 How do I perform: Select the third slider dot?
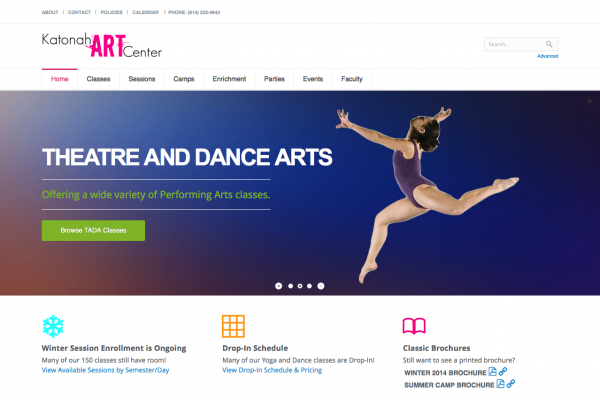pyautogui.click(x=300, y=286)
